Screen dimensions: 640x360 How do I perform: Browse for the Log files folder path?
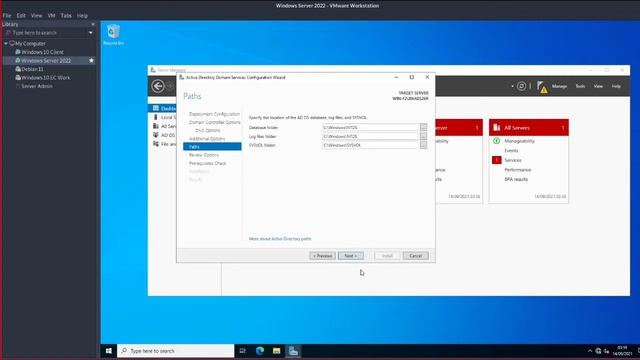pyautogui.click(x=423, y=136)
